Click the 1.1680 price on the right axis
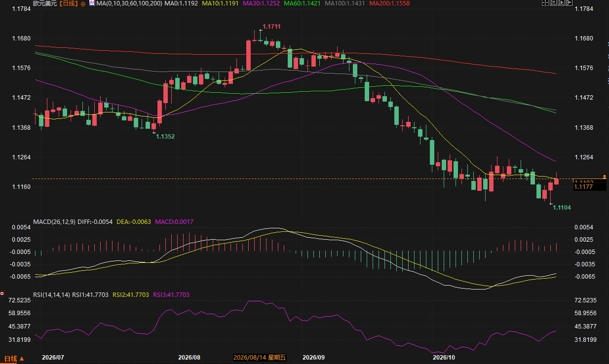The image size is (609, 364). point(584,38)
